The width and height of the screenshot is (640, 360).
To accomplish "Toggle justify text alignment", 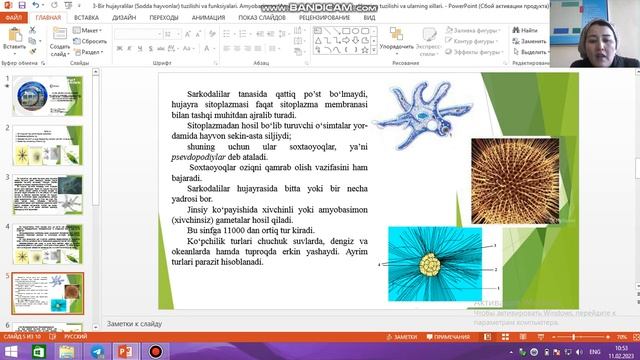I will click(x=258, y=49).
